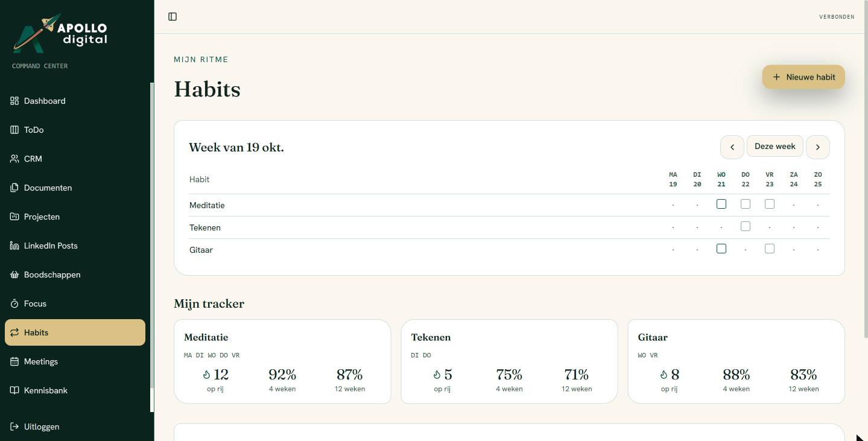Click the ToDo board icon
Viewport: 868px width, 441px height.
pyautogui.click(x=14, y=130)
